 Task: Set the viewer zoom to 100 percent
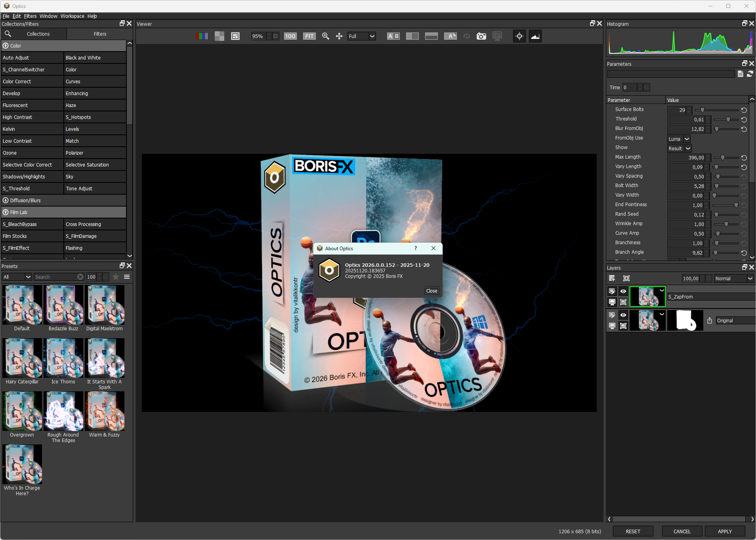pyautogui.click(x=290, y=36)
